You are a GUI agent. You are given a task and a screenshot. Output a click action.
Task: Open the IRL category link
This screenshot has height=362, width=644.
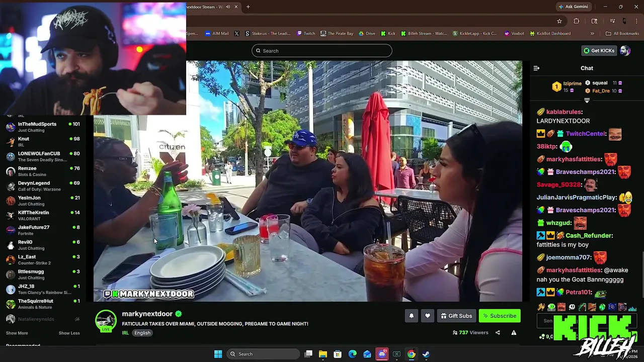click(125, 333)
